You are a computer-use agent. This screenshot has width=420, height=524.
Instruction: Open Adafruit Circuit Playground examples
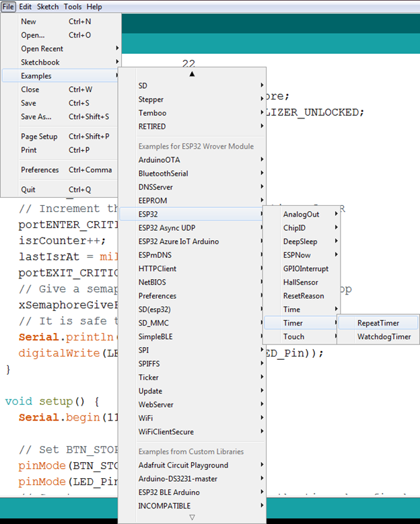[192, 465]
